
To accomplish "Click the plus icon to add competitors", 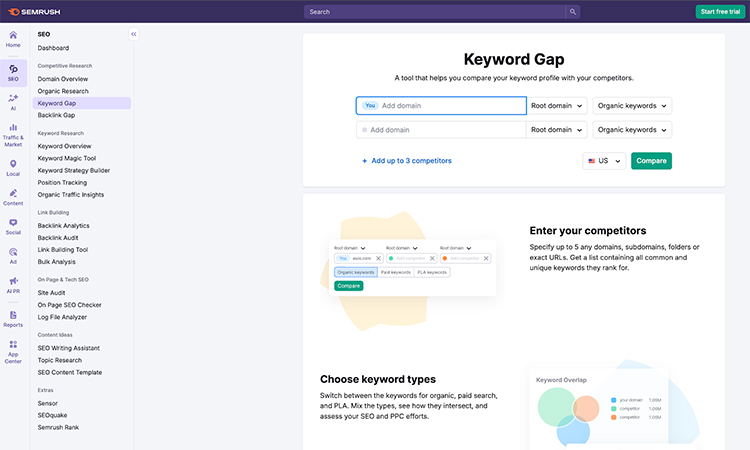I will [364, 161].
